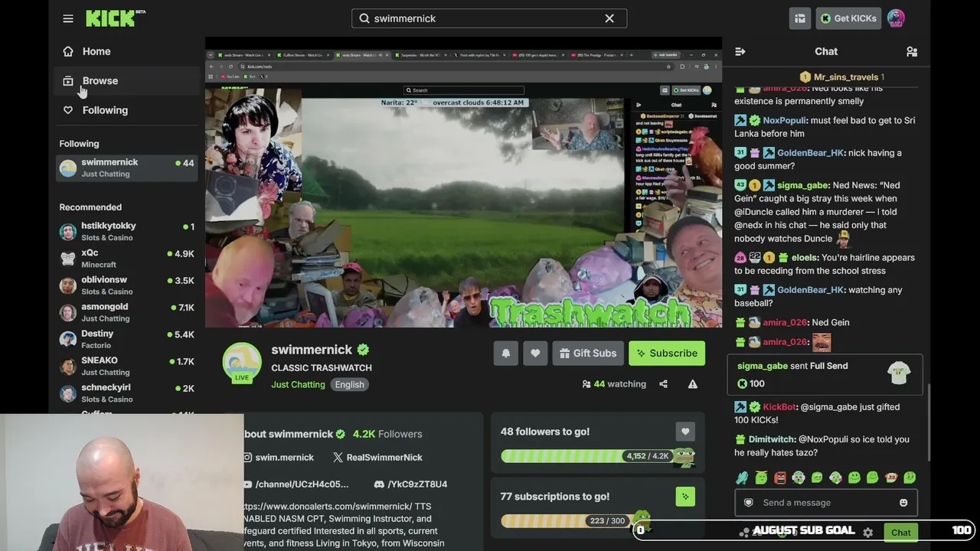This screenshot has height=551, width=980.
Task: Click the xQc channel avatar
Action: pyautogui.click(x=68, y=259)
